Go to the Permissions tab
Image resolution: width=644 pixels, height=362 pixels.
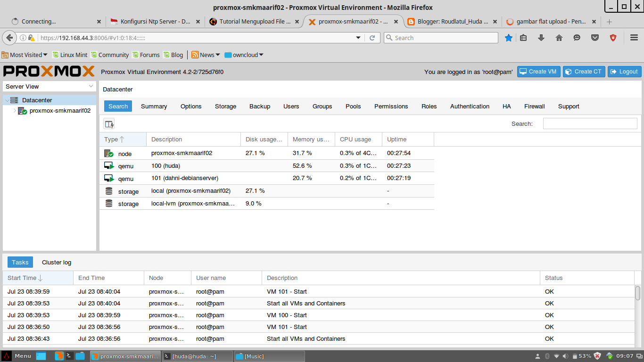[x=391, y=106]
